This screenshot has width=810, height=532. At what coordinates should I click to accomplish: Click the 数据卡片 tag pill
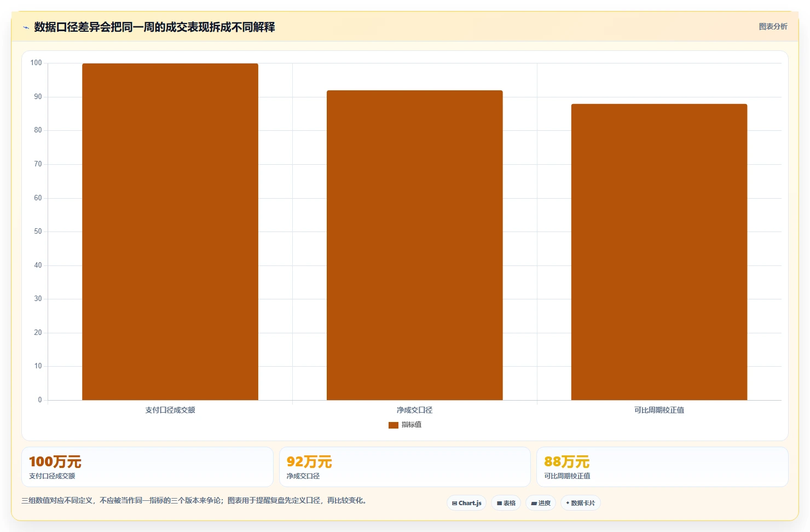[581, 503]
